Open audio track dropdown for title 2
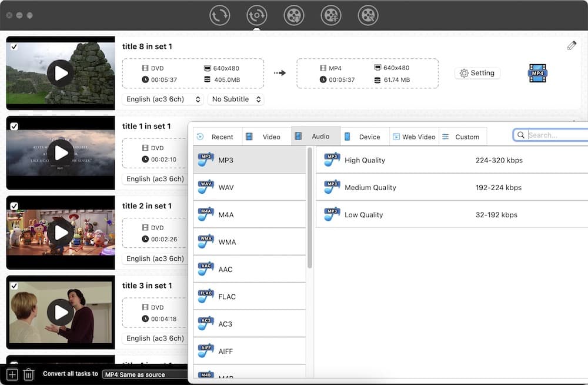Image resolution: width=588 pixels, height=385 pixels. point(155,258)
